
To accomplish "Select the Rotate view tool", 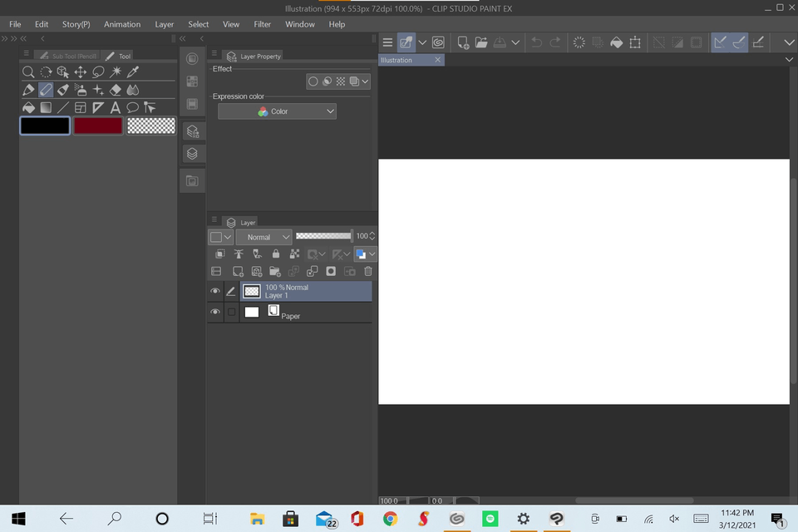I will click(x=46, y=71).
